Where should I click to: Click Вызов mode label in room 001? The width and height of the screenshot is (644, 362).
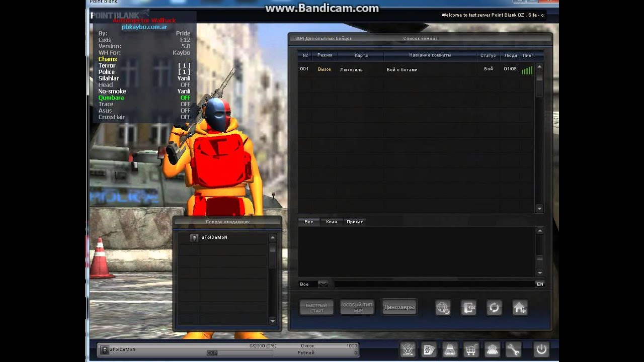pos(325,69)
